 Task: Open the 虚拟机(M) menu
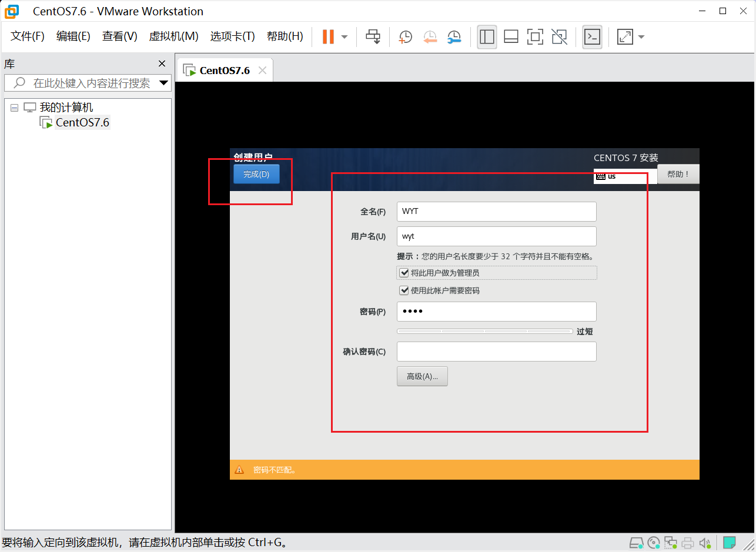pyautogui.click(x=174, y=36)
